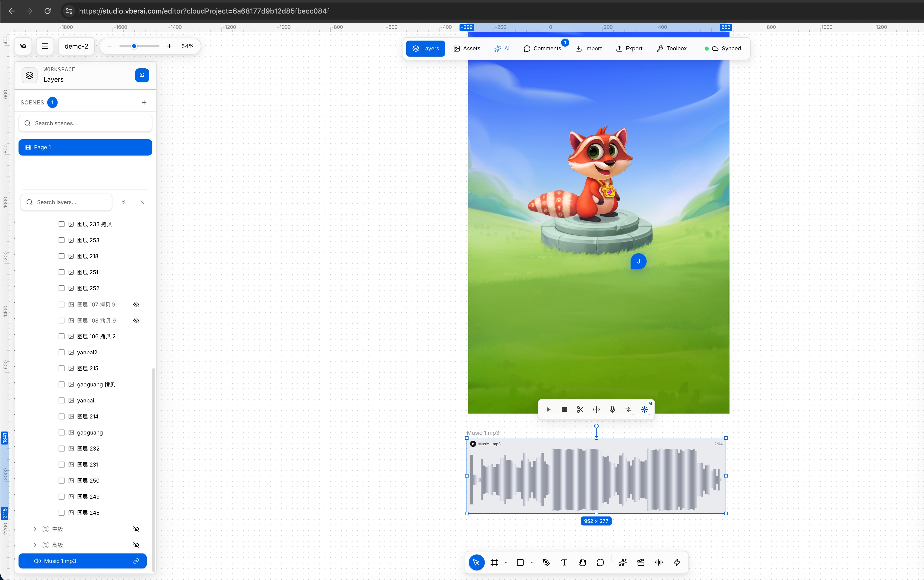Check the yanbai2 layer checkbox
This screenshot has height=580, width=924.
click(x=61, y=352)
